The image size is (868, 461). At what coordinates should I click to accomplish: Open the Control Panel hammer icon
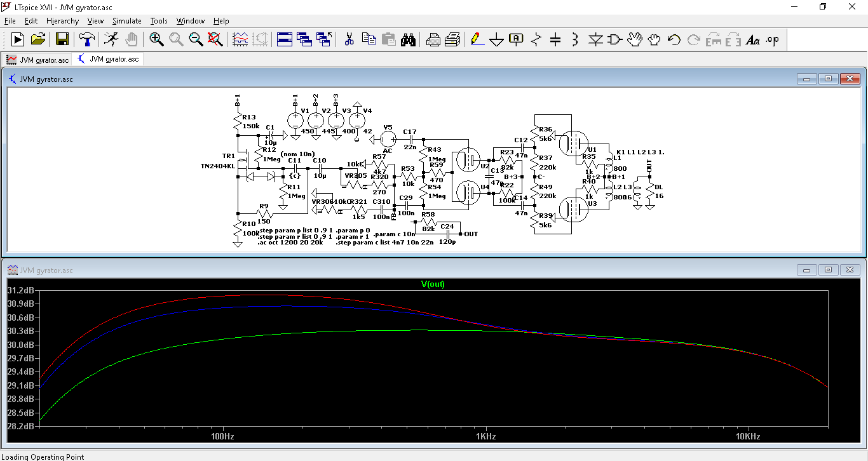click(87, 39)
